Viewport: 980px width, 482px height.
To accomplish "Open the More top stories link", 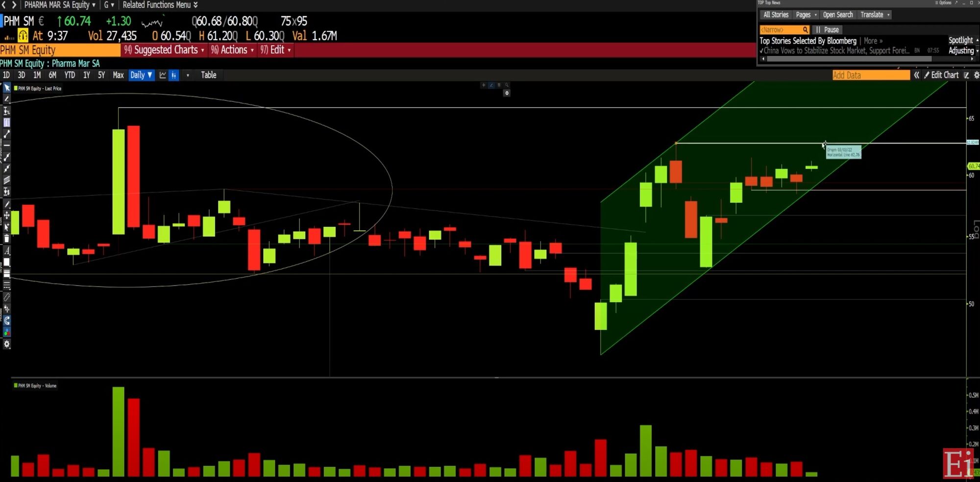I will [x=873, y=41].
